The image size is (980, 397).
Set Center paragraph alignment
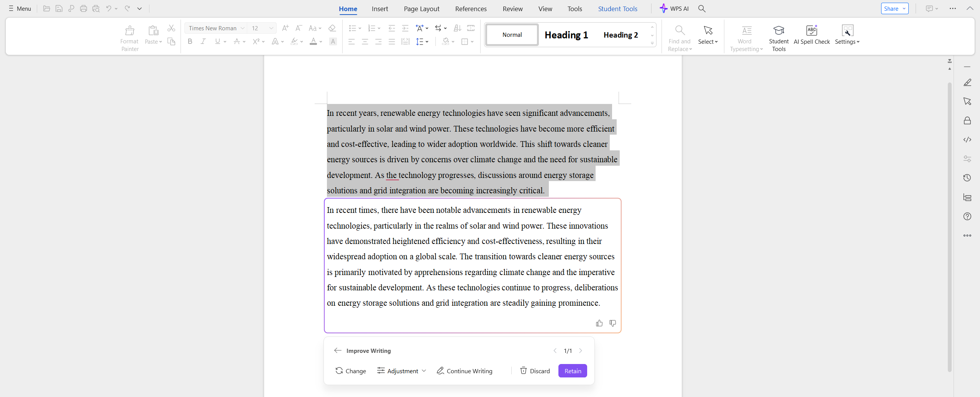365,41
